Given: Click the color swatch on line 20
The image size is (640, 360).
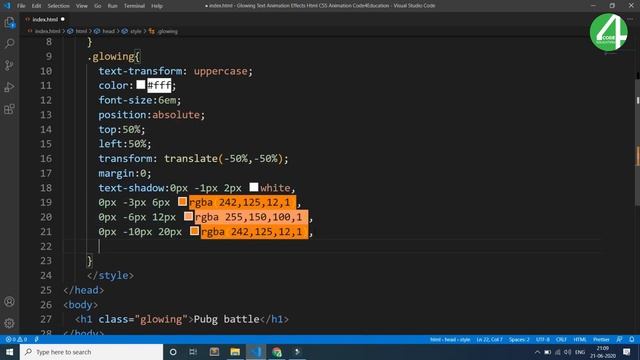Looking at the screenshot, I should (x=188, y=216).
